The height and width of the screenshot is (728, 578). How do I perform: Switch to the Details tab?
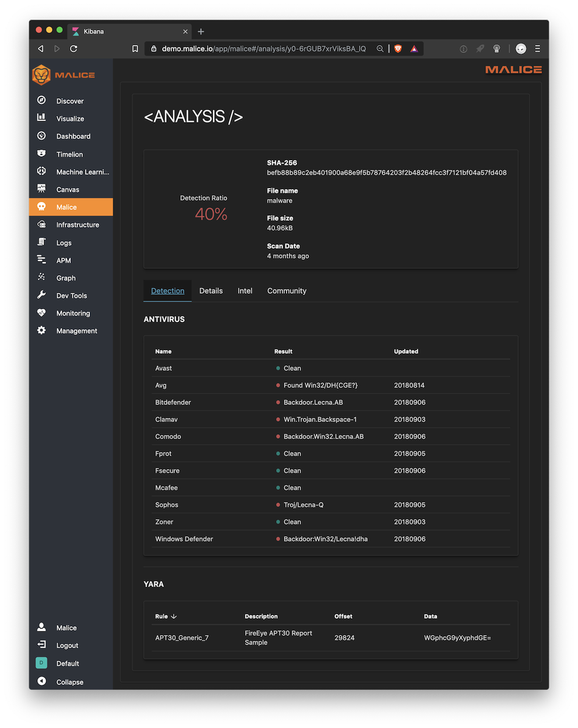pyautogui.click(x=211, y=291)
